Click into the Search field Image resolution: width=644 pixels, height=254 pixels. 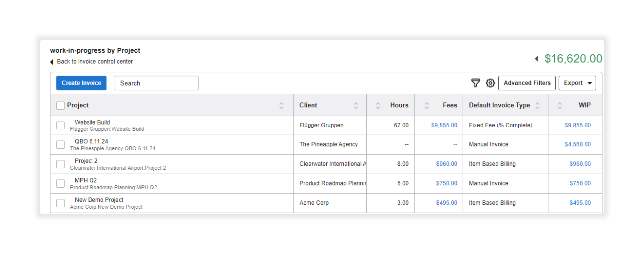[x=156, y=83]
